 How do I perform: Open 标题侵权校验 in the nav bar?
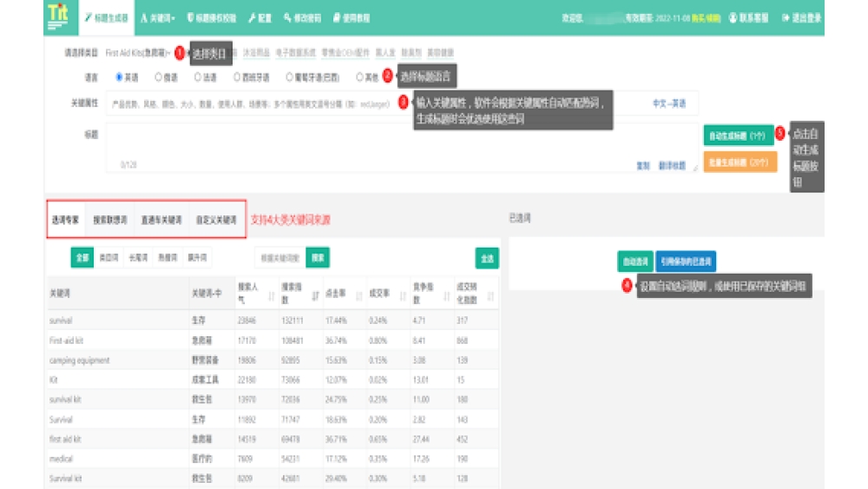coord(212,17)
